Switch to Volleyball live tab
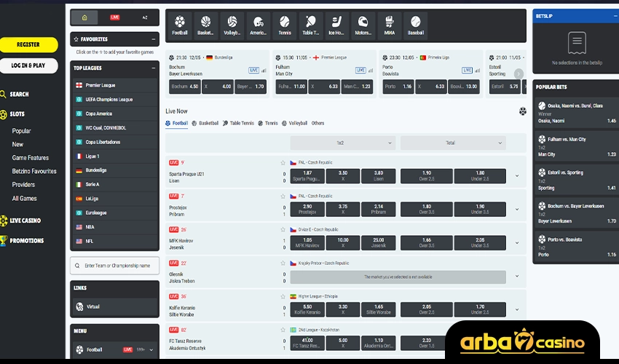The width and height of the screenshot is (619, 364). [x=294, y=124]
